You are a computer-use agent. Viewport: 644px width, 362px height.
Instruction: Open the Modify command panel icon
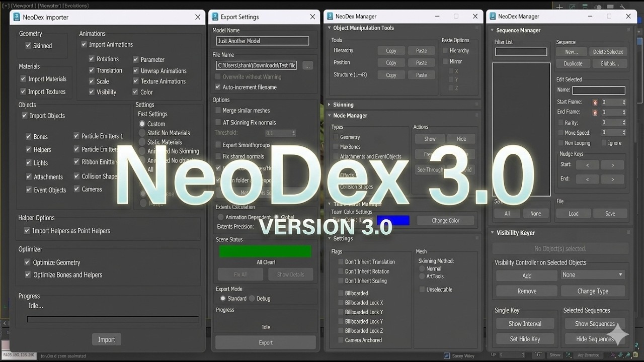tap(573, 7)
